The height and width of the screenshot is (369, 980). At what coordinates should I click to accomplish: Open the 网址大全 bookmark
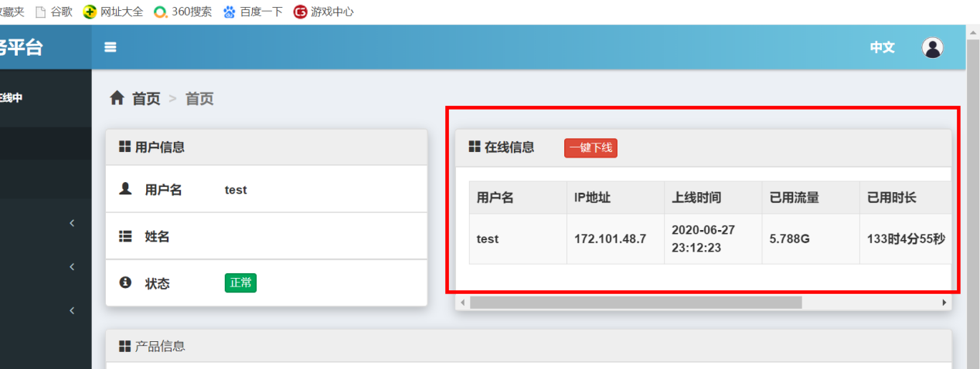pyautogui.click(x=113, y=12)
